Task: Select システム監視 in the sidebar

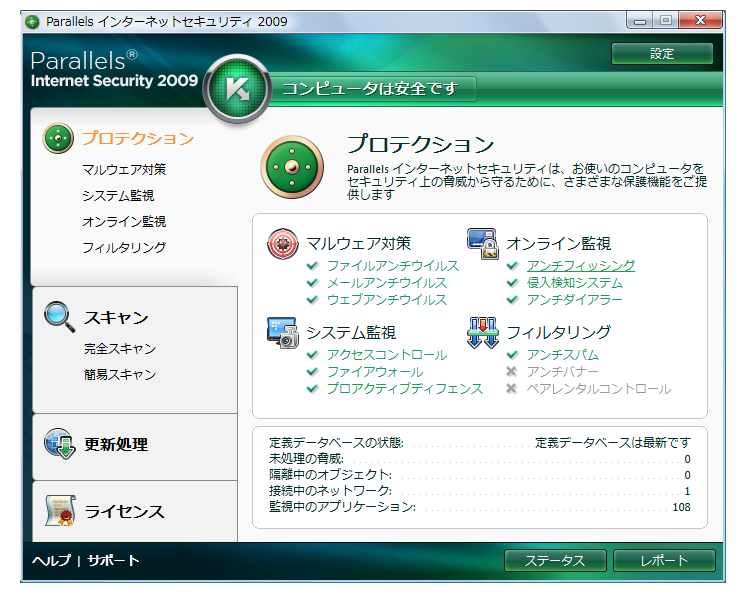Action: pos(118,196)
